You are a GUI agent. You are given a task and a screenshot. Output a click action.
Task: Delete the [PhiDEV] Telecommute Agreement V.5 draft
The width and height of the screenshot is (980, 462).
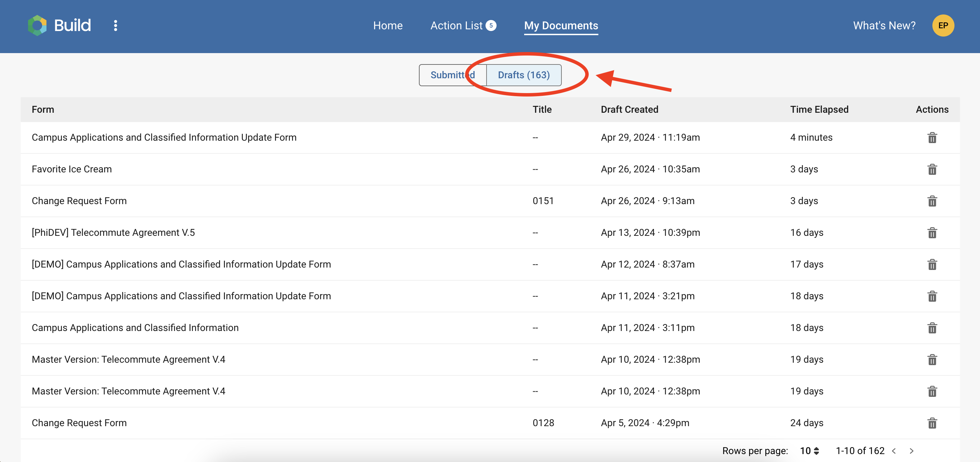(932, 233)
